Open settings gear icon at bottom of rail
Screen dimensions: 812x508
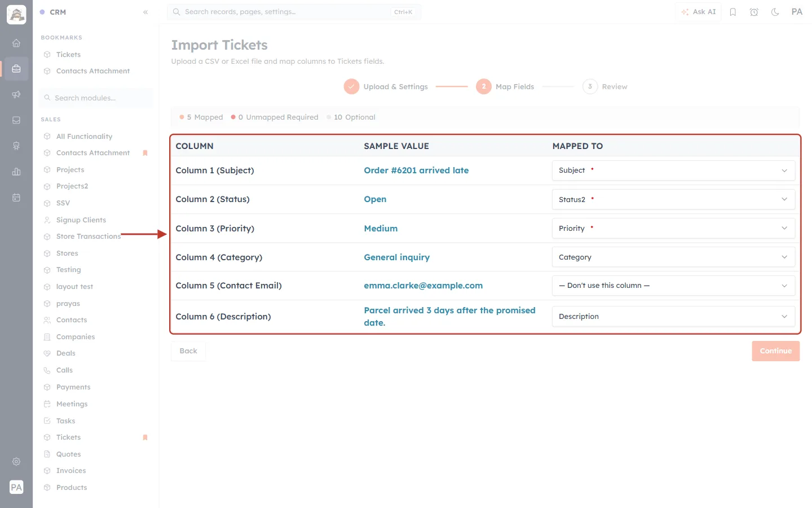16,462
